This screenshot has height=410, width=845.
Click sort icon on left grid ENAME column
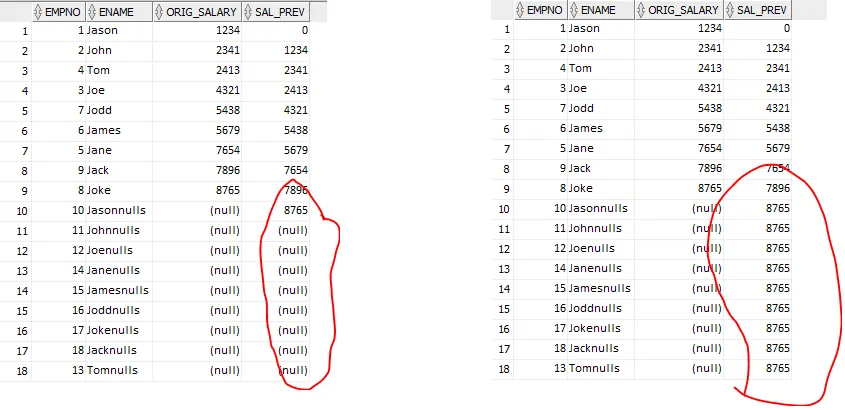pyautogui.click(x=92, y=12)
